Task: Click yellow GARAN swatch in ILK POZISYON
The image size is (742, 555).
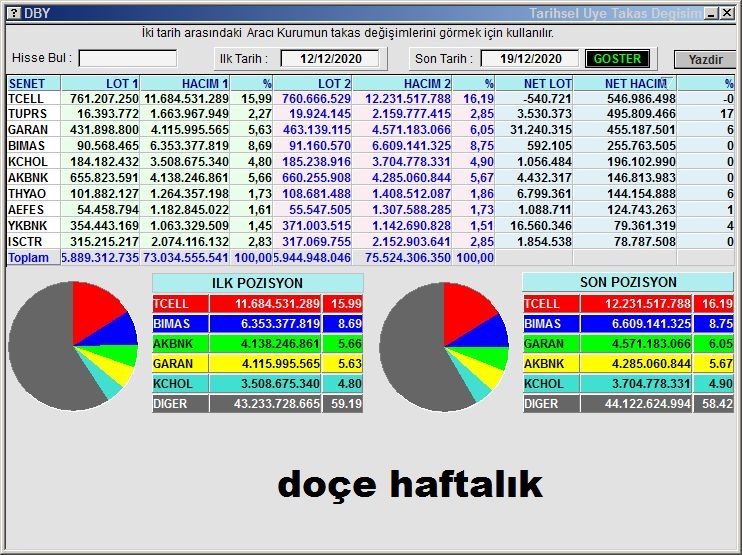Action: coord(180,363)
